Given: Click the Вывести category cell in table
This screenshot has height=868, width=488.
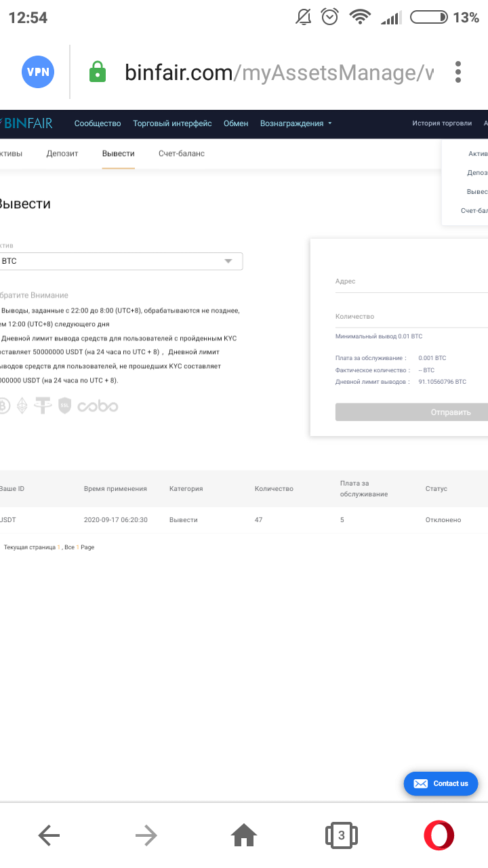Looking at the screenshot, I should point(184,520).
